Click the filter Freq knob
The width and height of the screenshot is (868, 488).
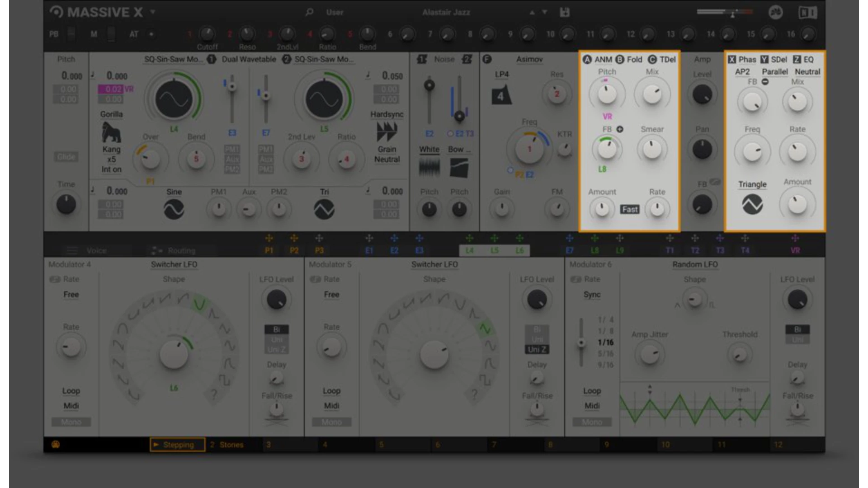click(x=529, y=148)
